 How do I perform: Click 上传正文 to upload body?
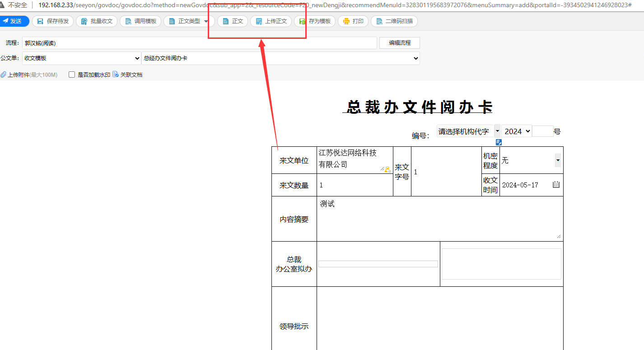271,21
